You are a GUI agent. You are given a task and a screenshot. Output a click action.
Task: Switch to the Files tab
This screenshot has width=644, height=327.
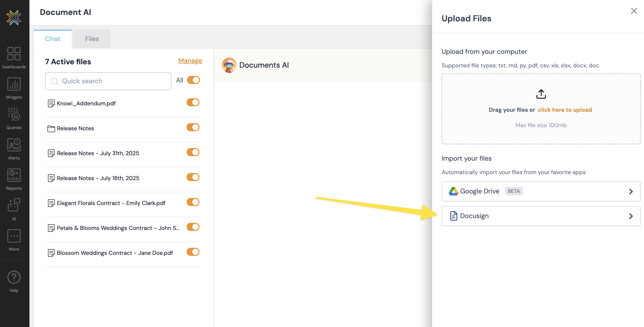click(x=92, y=39)
